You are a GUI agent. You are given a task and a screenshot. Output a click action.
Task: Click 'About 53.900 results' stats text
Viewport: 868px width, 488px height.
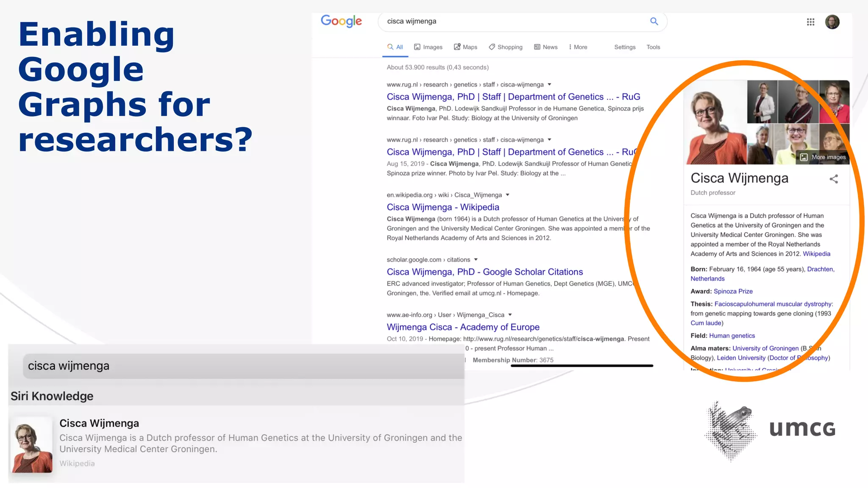coord(437,67)
